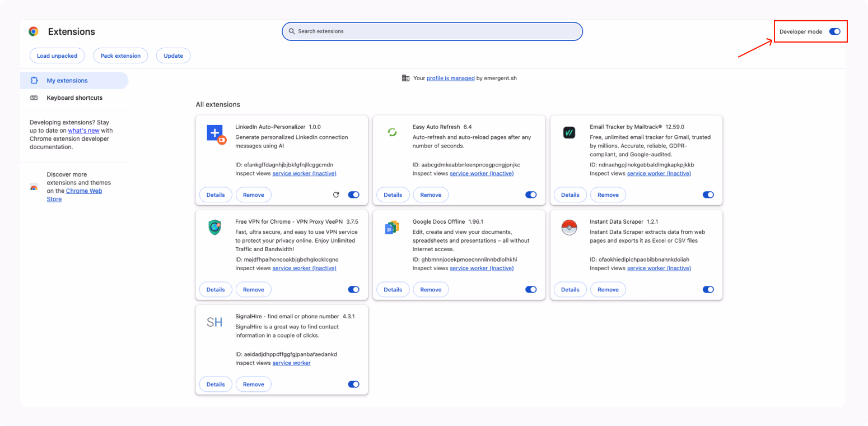Disable Instant Data Scraper toggle
The height and width of the screenshot is (426, 868).
click(708, 289)
